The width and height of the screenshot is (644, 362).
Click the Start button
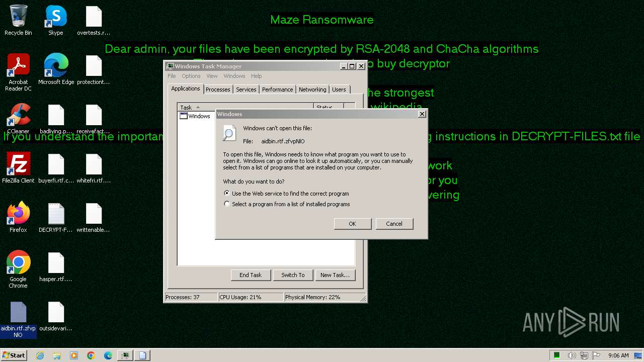pos(14,355)
